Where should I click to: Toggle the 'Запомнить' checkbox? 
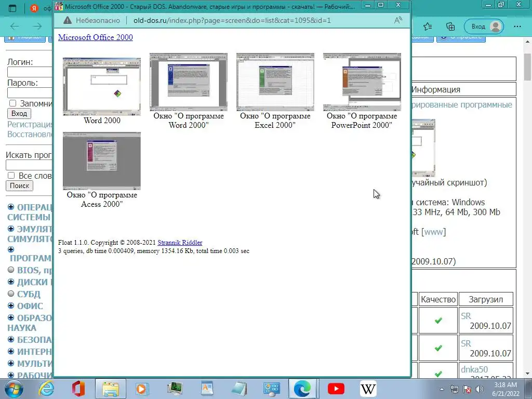(x=12, y=103)
